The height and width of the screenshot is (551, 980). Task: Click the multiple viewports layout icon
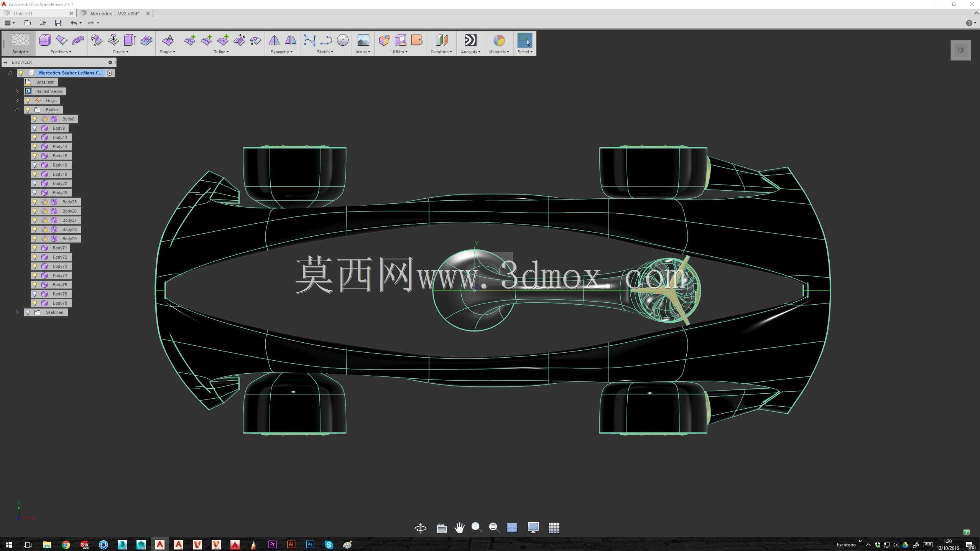pos(512,528)
